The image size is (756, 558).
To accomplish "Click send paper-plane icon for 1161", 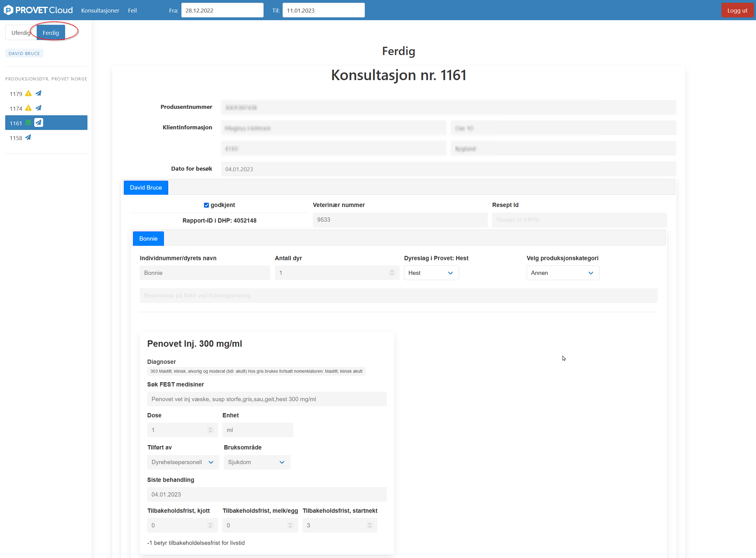I will pyautogui.click(x=39, y=123).
